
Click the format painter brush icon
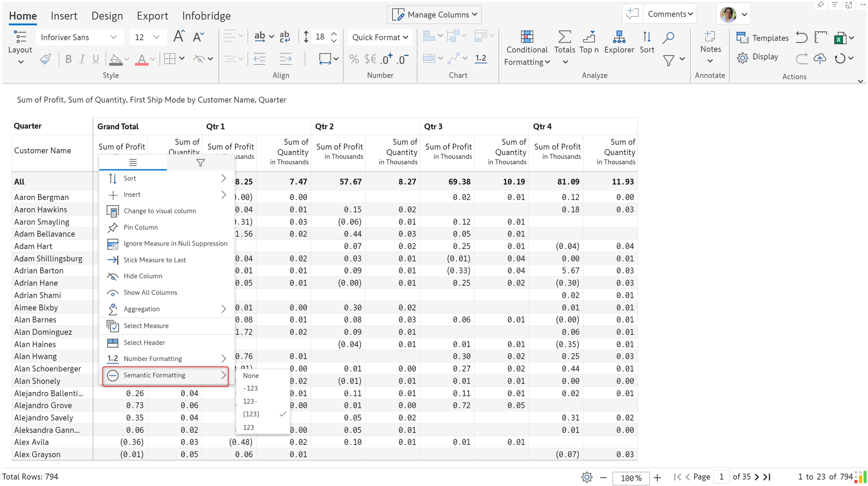pyautogui.click(x=46, y=59)
